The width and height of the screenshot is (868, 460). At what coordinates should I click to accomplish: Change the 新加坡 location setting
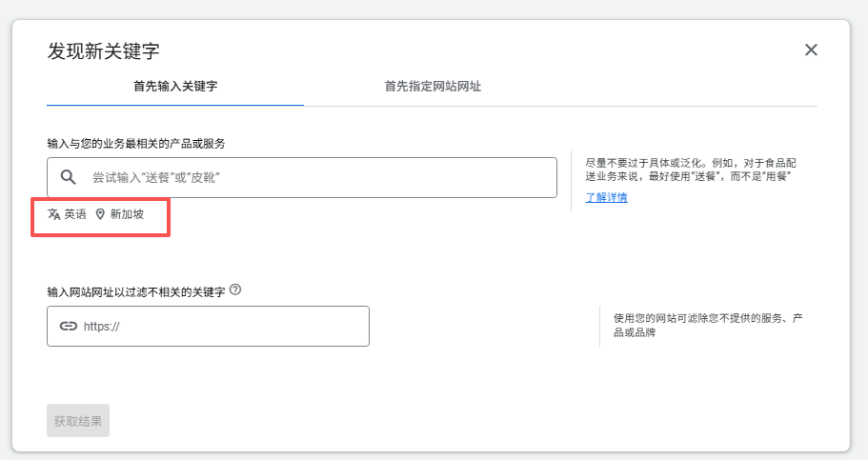[x=127, y=214]
